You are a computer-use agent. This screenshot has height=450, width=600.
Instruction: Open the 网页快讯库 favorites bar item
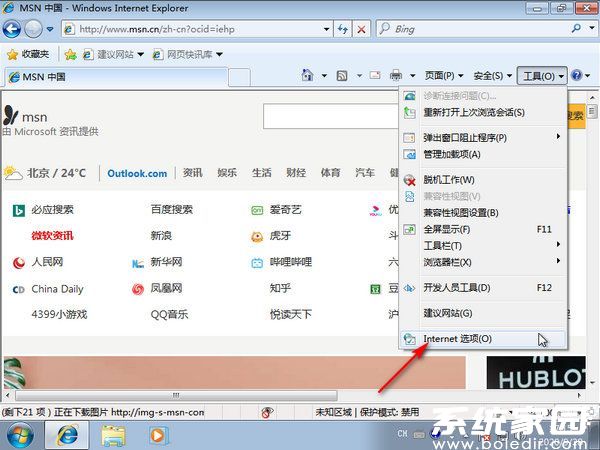pos(188,54)
